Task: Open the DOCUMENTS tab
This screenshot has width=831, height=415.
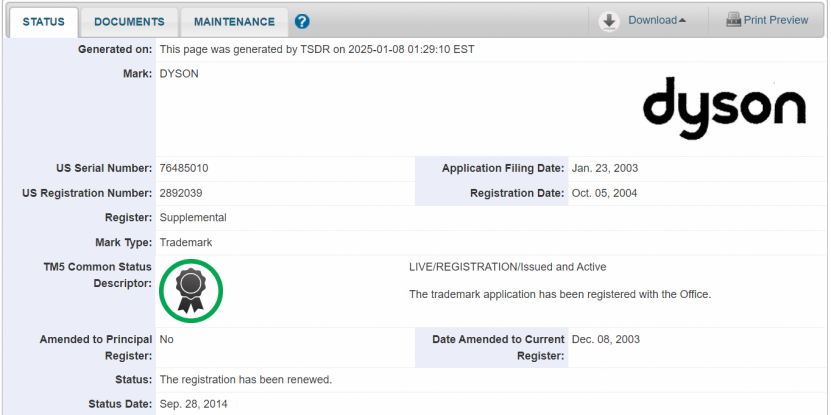Action: 129,22
